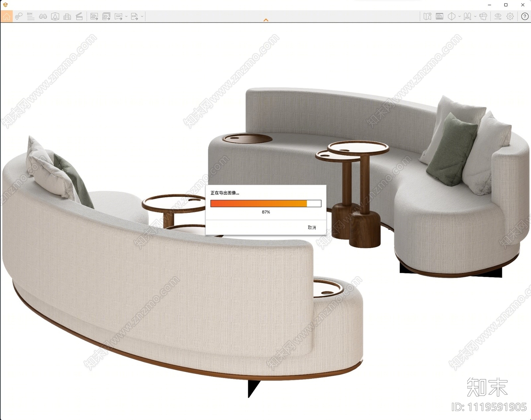Close the Enscape window
Viewport: 531px width, 420px height.
[523, 5]
